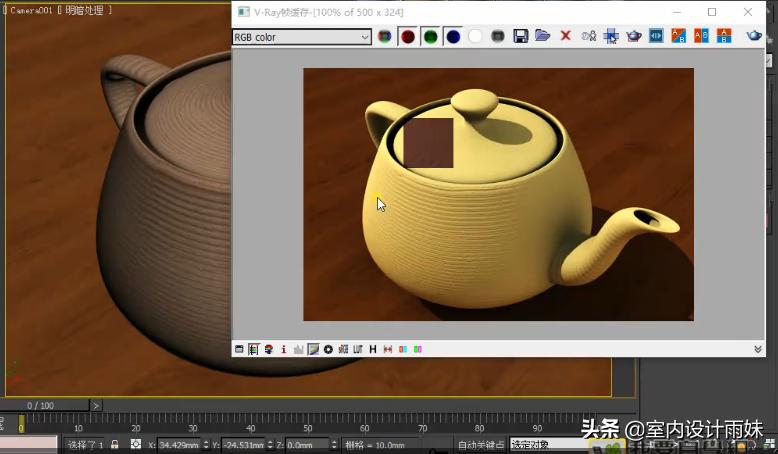Expand the frame buffer bottom toolbar chevron
Screen dimensions: 778x454
click(x=757, y=349)
